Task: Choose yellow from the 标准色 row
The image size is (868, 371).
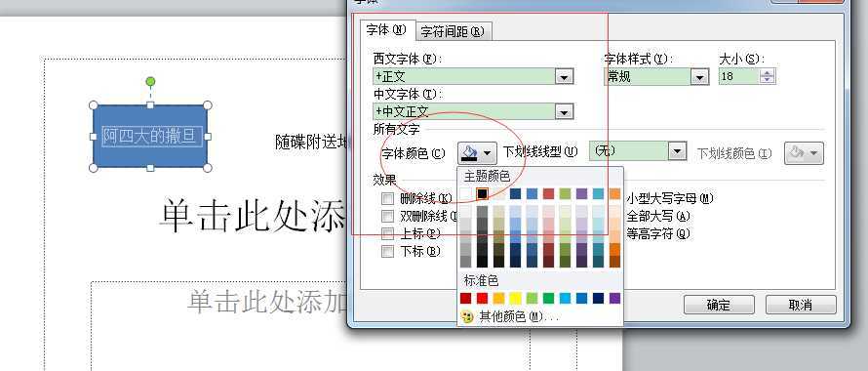Action: pyautogui.click(x=515, y=299)
